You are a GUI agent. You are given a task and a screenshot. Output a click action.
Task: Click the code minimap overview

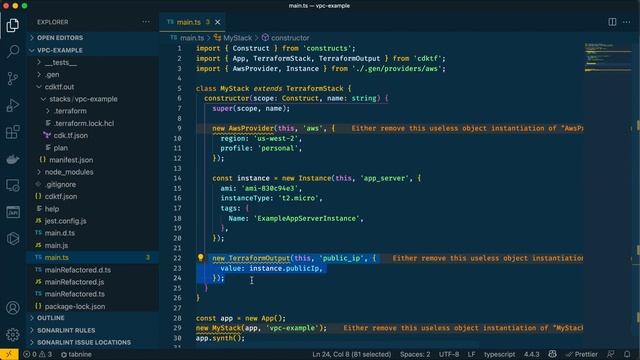point(608,57)
